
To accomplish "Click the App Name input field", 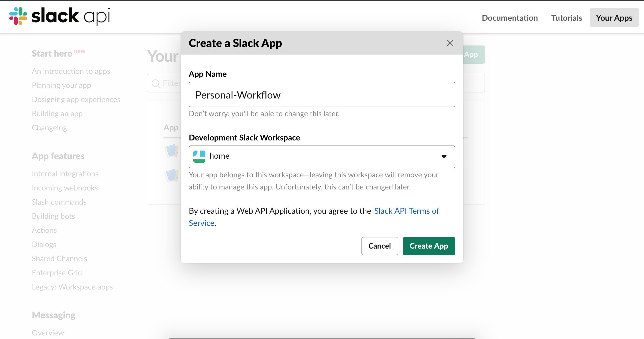I will 321,94.
